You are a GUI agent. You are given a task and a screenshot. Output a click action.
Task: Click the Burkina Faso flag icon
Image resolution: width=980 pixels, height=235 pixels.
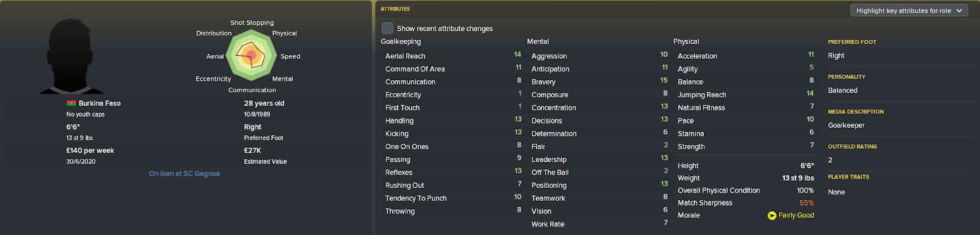point(71,103)
